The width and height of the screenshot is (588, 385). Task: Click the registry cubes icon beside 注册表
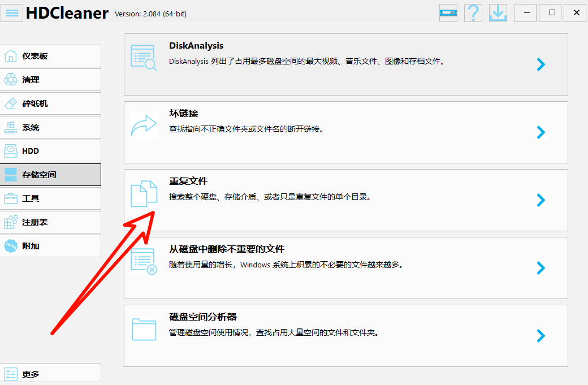pyautogui.click(x=11, y=222)
